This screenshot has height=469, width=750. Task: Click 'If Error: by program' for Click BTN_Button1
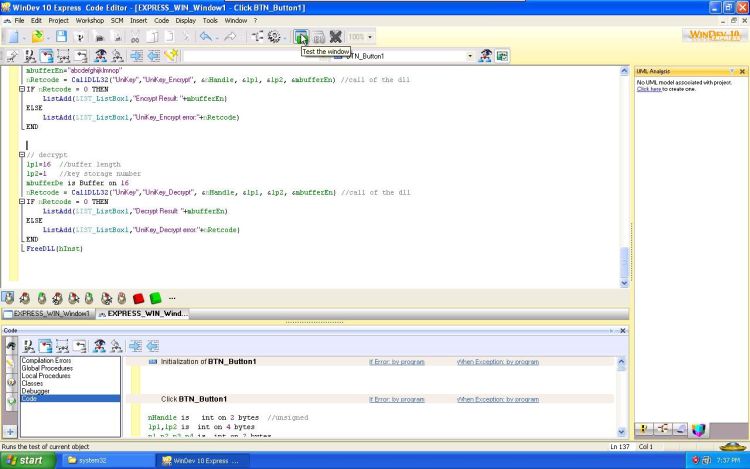click(x=397, y=399)
